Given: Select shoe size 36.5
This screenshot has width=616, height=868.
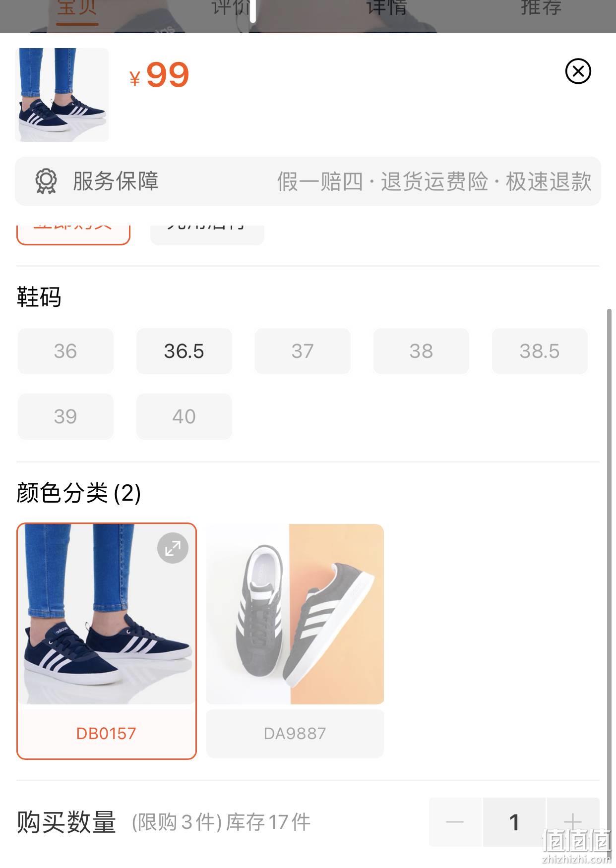Looking at the screenshot, I should pos(184,351).
